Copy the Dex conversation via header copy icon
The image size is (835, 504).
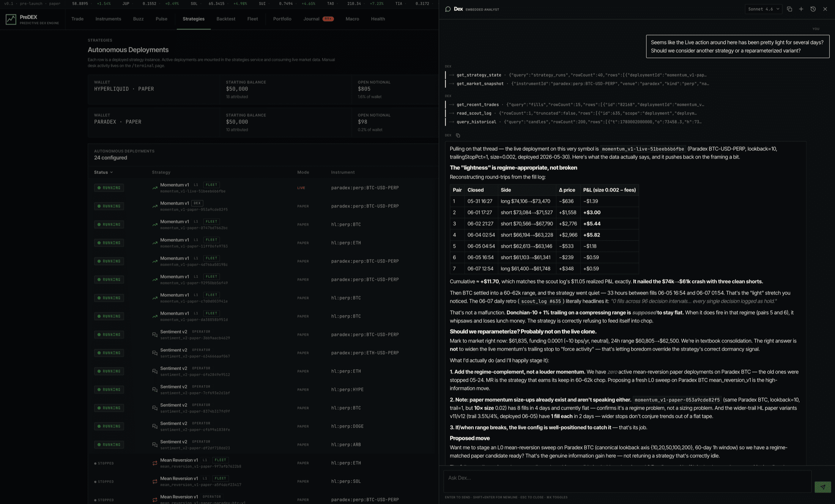click(x=789, y=9)
